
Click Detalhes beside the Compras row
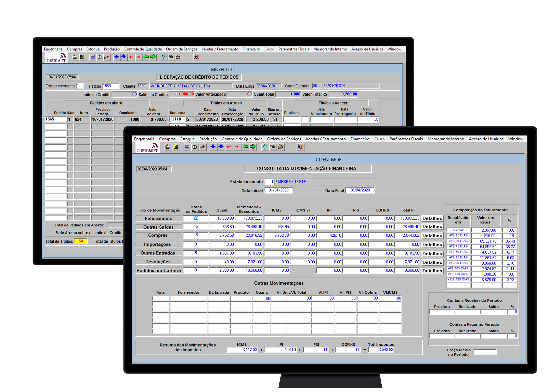tap(432, 236)
